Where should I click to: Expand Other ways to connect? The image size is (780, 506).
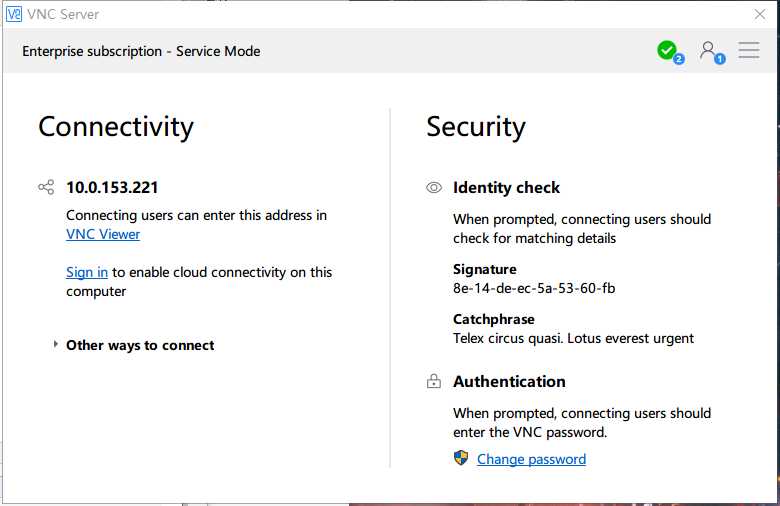click(56, 345)
